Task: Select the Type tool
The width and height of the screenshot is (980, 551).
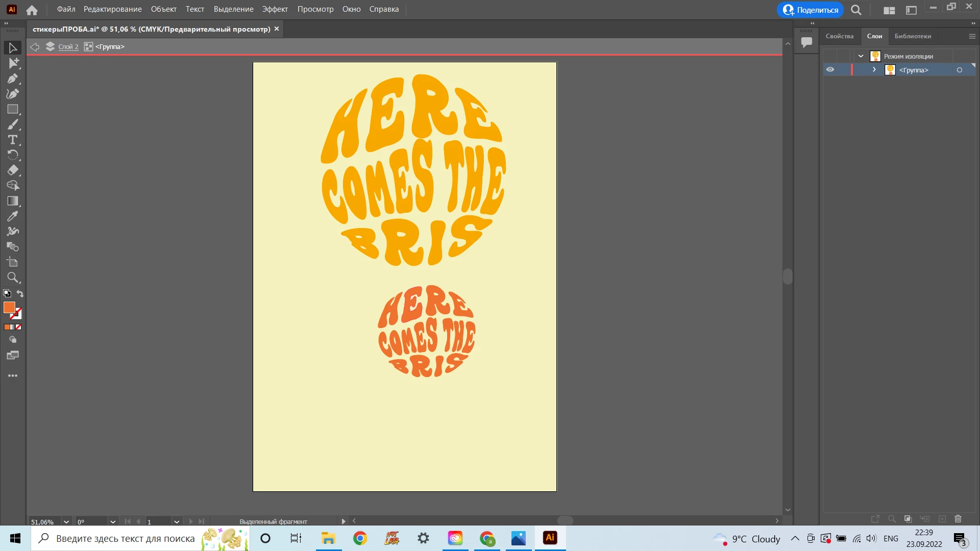Action: click(x=13, y=140)
